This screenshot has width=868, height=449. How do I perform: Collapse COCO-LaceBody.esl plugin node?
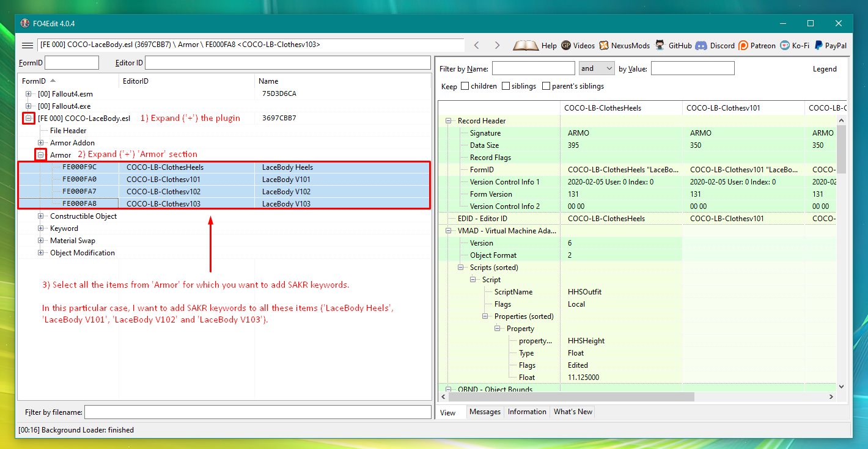(x=29, y=119)
